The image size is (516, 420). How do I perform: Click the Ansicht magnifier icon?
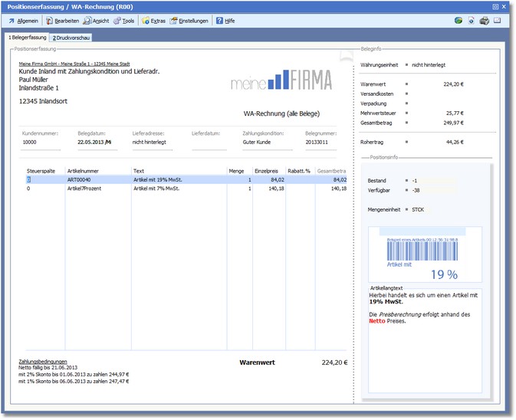click(x=89, y=21)
